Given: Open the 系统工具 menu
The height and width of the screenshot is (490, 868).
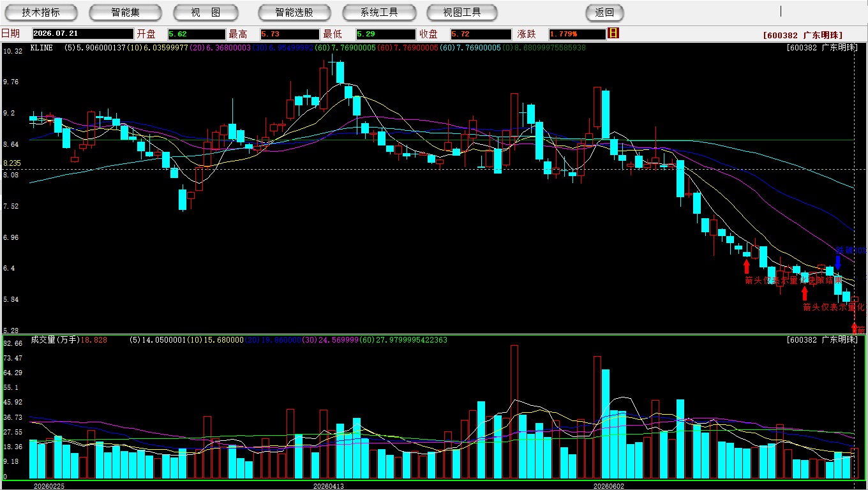Looking at the screenshot, I should (379, 12).
